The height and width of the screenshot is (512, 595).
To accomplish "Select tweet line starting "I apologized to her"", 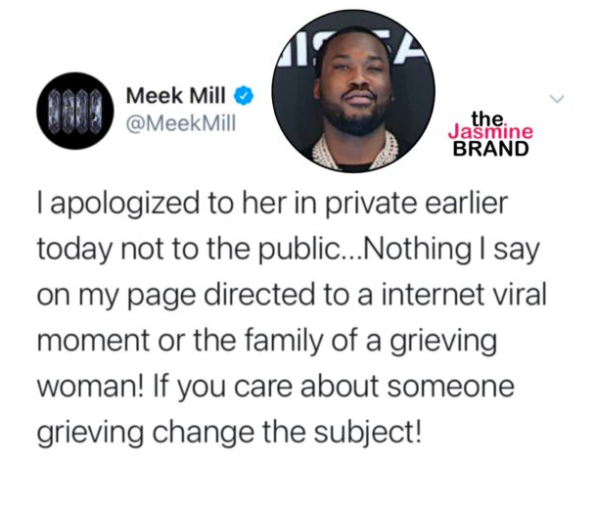I will (272, 204).
